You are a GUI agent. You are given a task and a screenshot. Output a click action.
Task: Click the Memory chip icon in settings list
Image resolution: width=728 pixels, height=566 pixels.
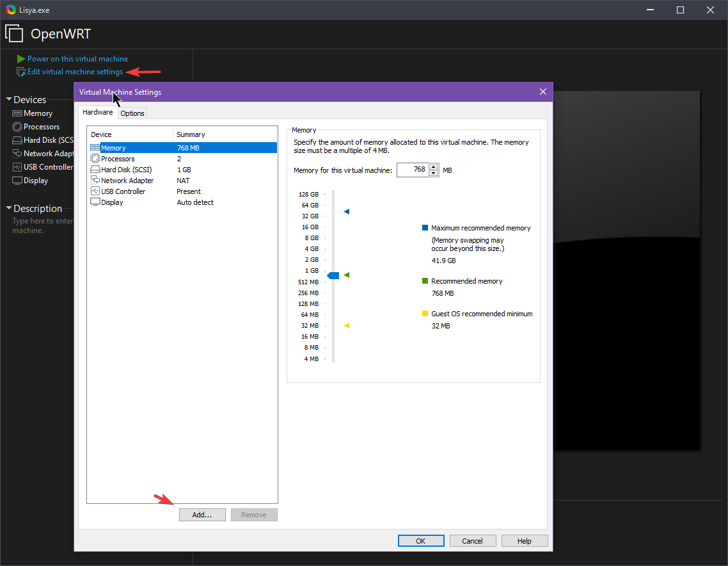(x=95, y=147)
